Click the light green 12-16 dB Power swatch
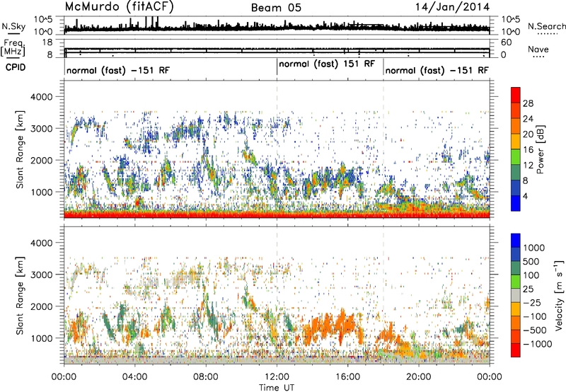The height and width of the screenshot is (392, 566). coord(516,156)
